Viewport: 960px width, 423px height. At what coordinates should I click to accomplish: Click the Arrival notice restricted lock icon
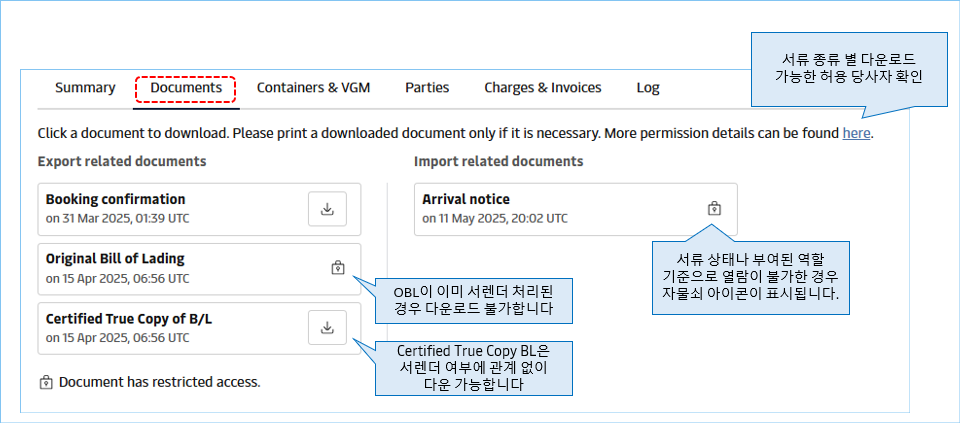714,208
